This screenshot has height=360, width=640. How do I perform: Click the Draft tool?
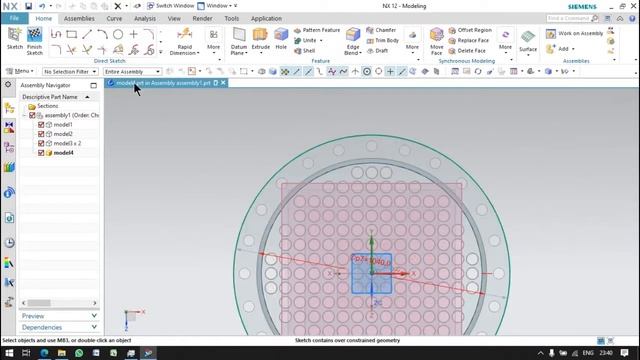pyautogui.click(x=377, y=51)
